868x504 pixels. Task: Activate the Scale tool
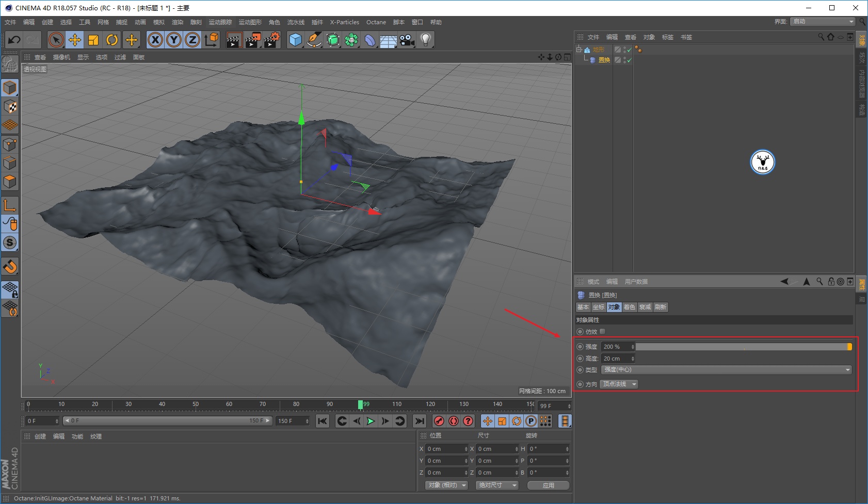93,40
